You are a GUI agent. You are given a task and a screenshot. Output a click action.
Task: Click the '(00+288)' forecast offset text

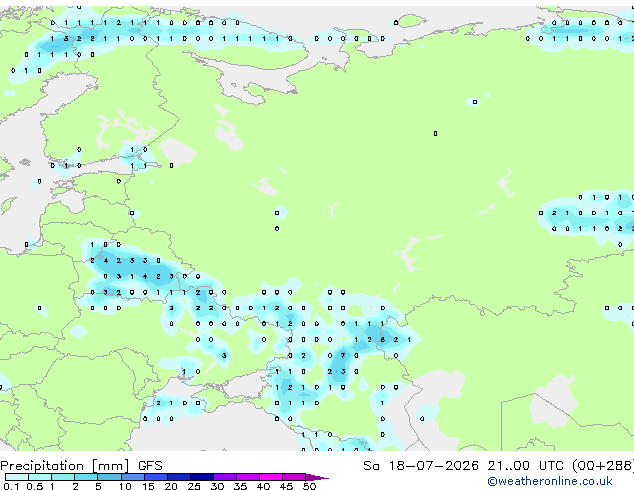[x=603, y=466]
